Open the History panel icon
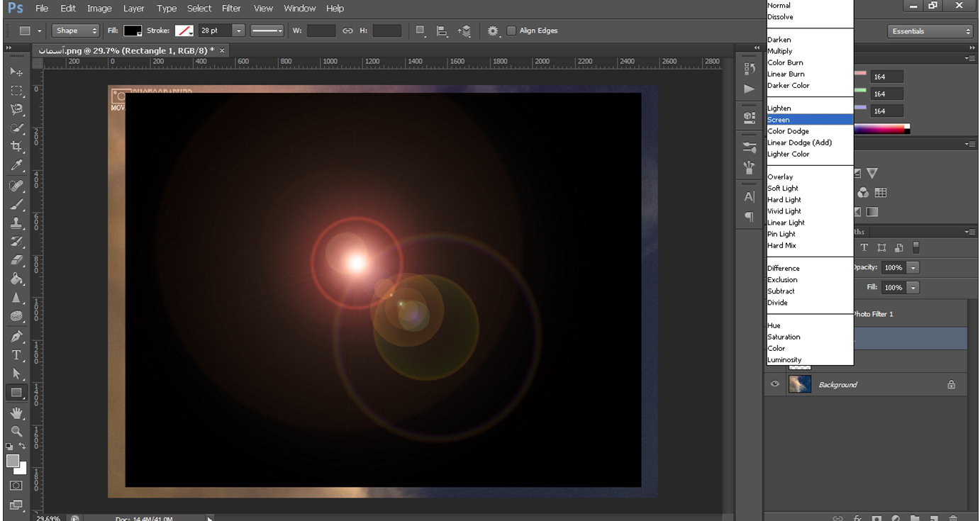The height and width of the screenshot is (521, 980). [750, 69]
